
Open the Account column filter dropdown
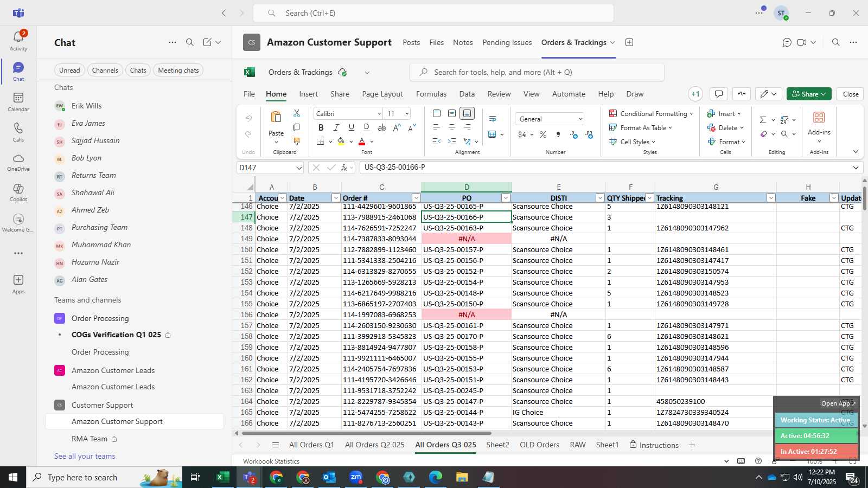click(282, 198)
